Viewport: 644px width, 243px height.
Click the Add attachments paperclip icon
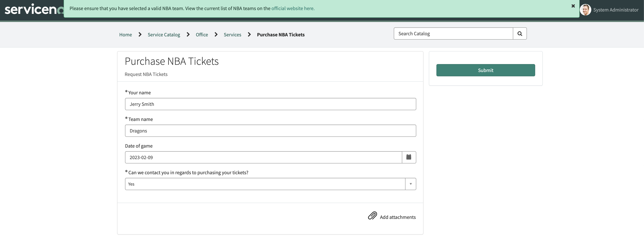372,216
